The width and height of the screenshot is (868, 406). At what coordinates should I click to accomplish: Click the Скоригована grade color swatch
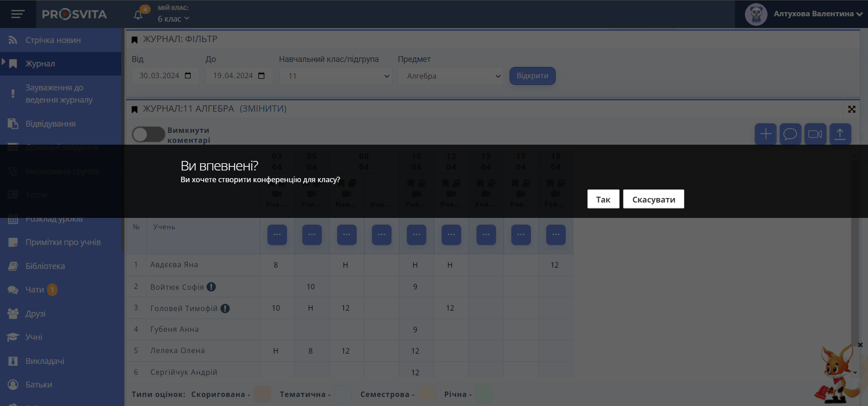262,394
